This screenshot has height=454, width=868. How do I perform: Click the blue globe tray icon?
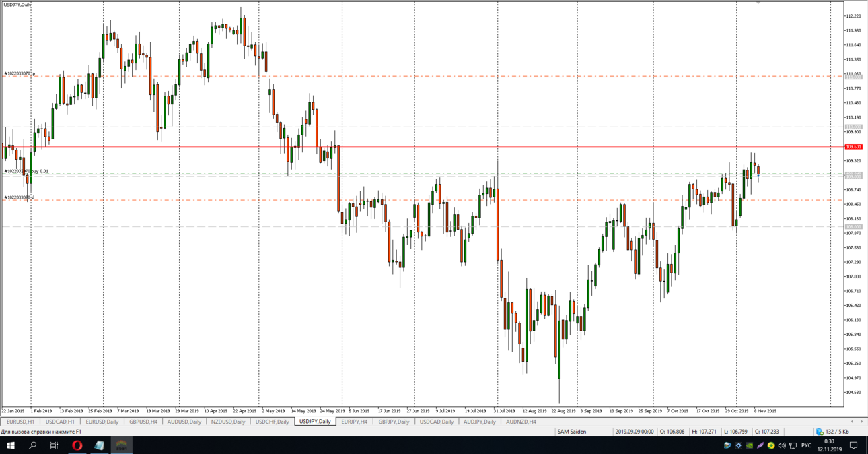point(727,445)
